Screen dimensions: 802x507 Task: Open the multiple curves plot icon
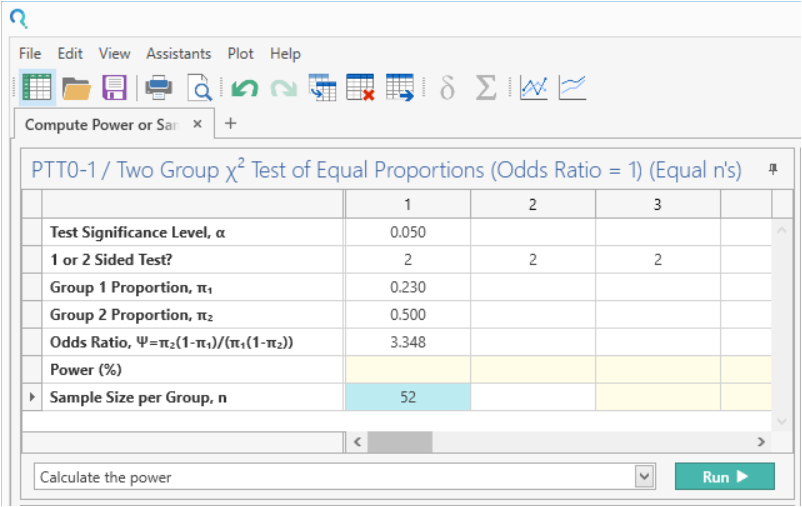coord(572,87)
